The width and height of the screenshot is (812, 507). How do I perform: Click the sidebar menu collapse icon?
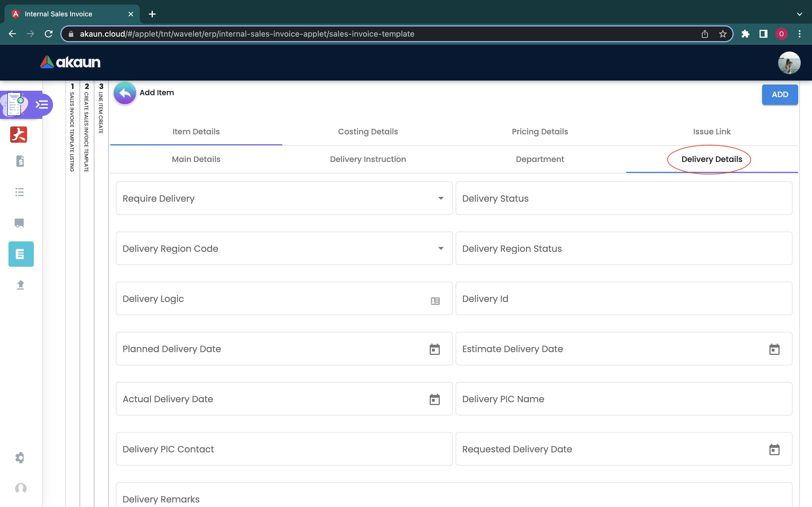point(42,104)
